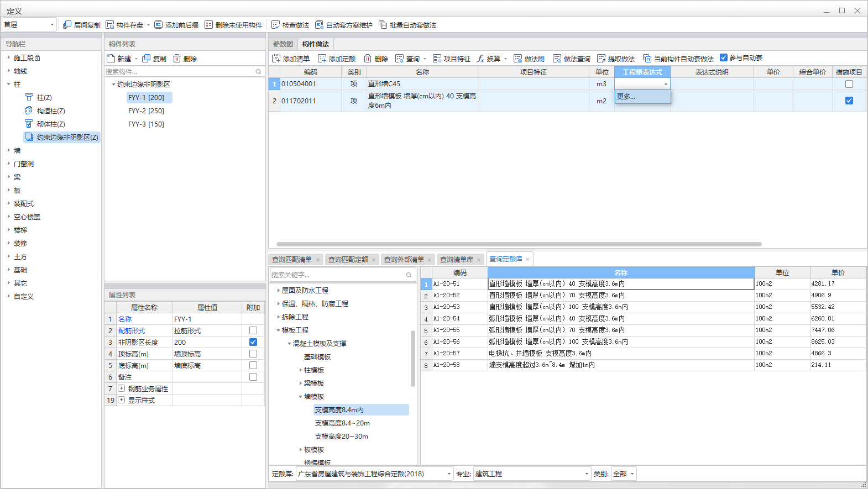Image resolution: width=868 pixels, height=489 pixels.
Task: Click 项目特征 toolbar button
Action: click(x=452, y=59)
